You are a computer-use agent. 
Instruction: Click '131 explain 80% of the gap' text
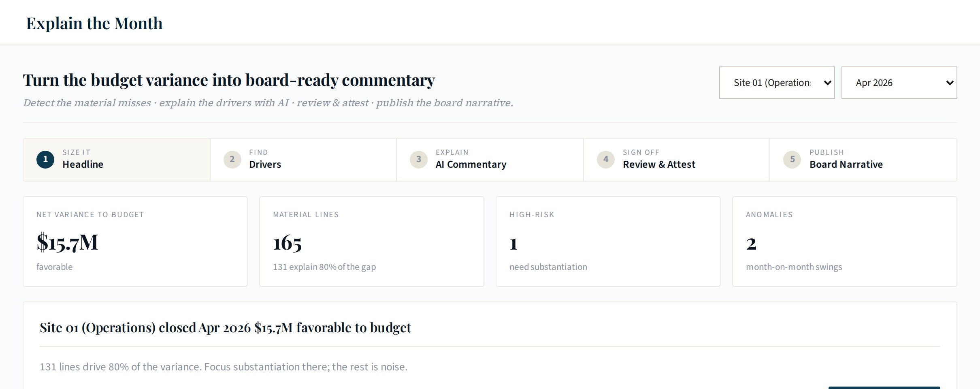(324, 267)
